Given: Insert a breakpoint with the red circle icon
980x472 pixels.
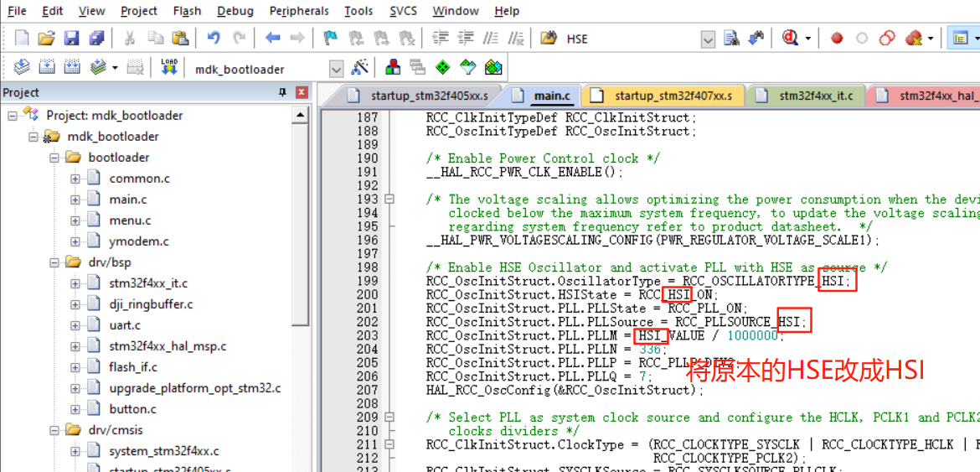Looking at the screenshot, I should tap(837, 39).
